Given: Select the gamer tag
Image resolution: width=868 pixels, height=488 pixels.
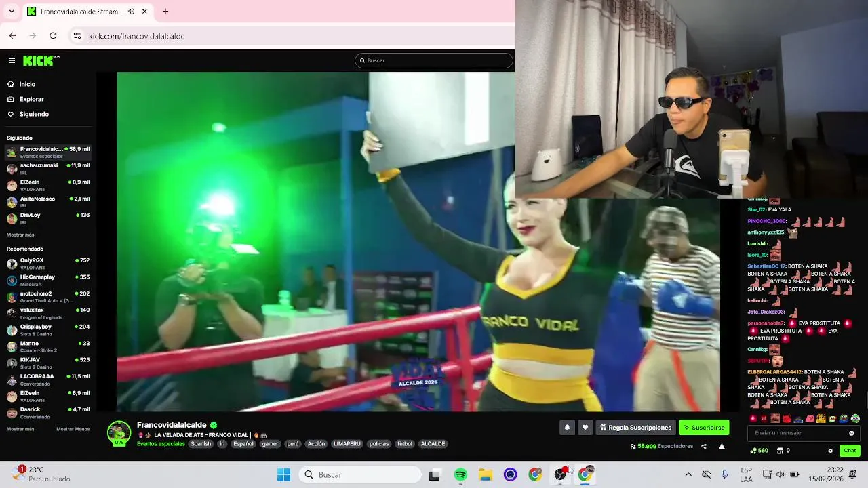Looking at the screenshot, I should [x=271, y=444].
